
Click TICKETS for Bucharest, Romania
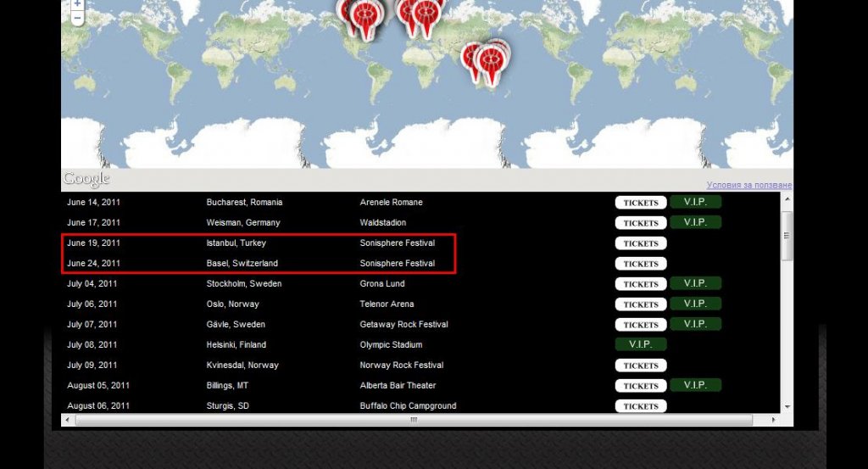[641, 203]
